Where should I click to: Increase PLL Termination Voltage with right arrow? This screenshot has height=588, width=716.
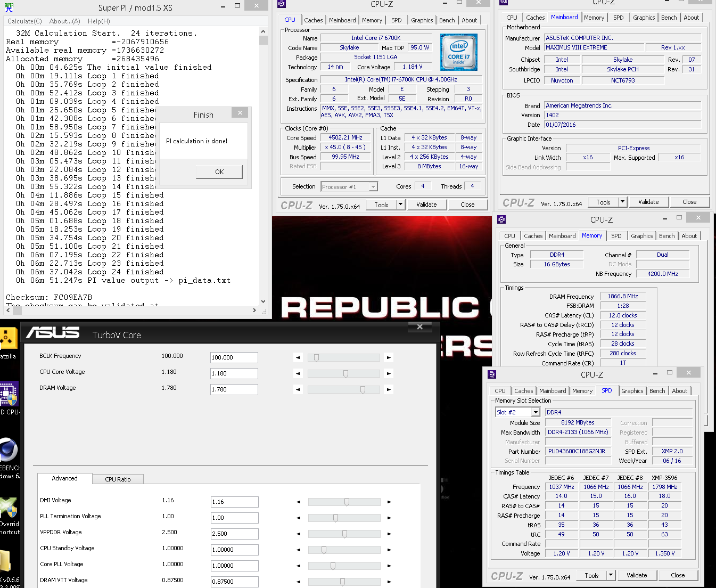(389, 518)
